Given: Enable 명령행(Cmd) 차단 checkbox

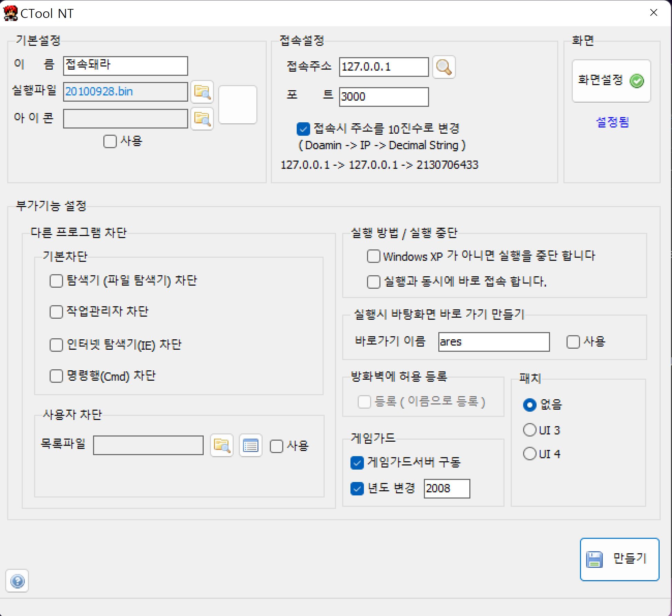Looking at the screenshot, I should click(56, 376).
